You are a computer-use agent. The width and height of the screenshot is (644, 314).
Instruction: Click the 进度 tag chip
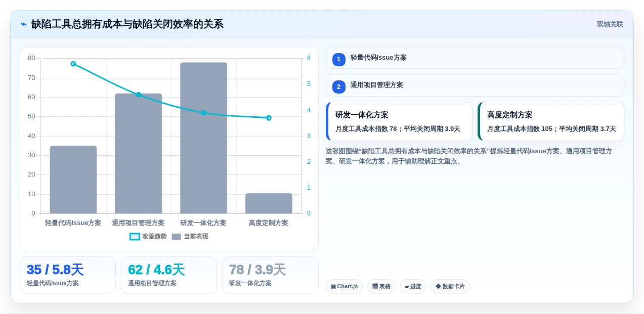click(413, 286)
